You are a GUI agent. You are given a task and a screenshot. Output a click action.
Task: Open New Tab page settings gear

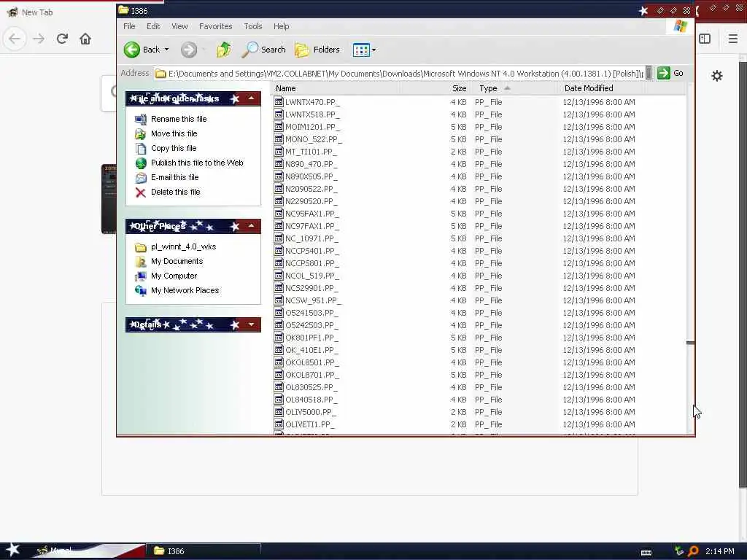[x=717, y=75]
